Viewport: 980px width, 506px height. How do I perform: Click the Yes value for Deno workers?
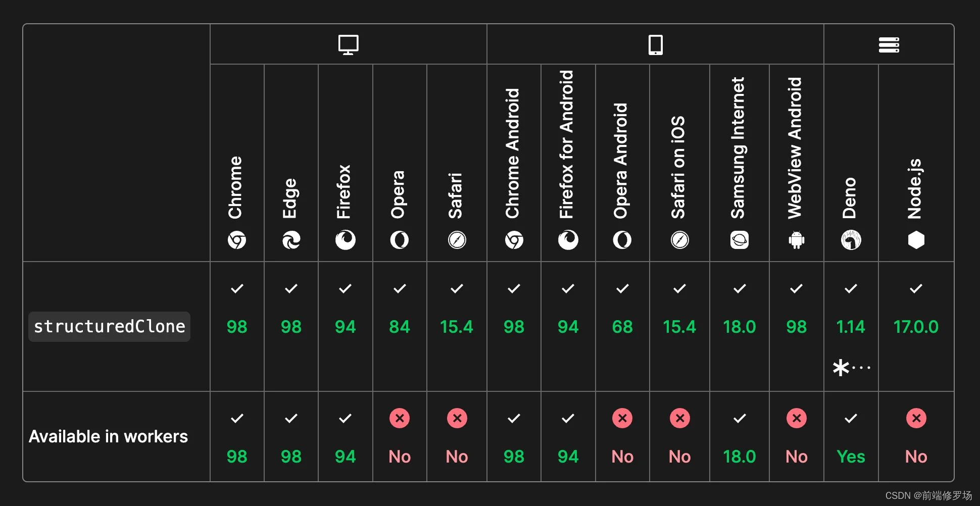coord(851,457)
